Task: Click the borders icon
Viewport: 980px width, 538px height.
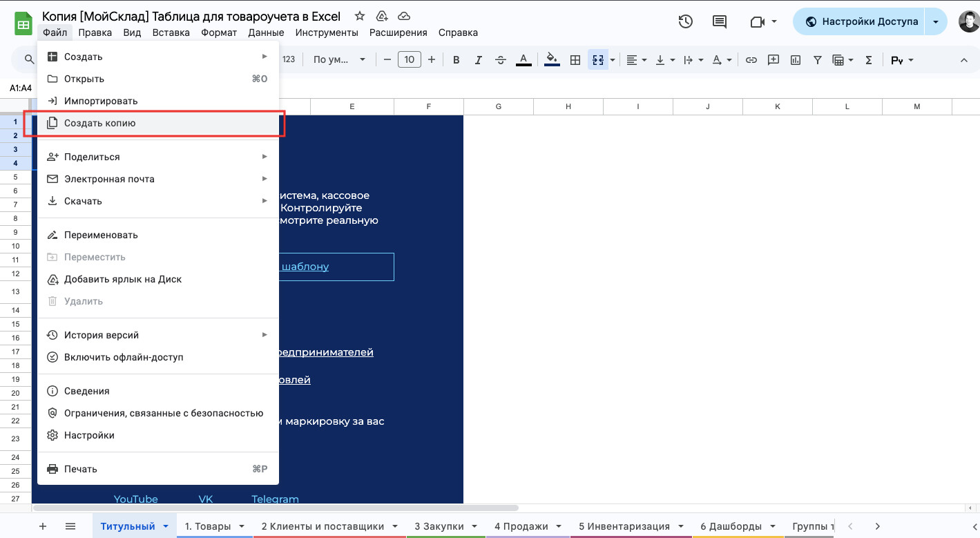Action: point(575,60)
